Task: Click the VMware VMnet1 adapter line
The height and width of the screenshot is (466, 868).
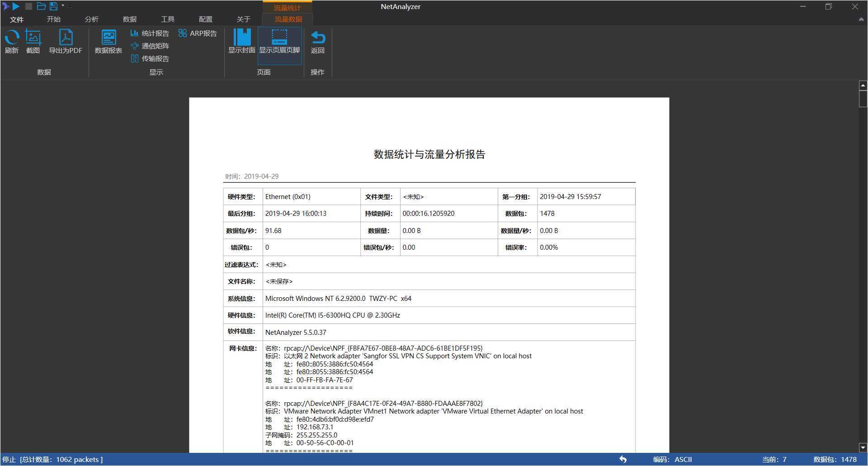Action: click(x=424, y=411)
